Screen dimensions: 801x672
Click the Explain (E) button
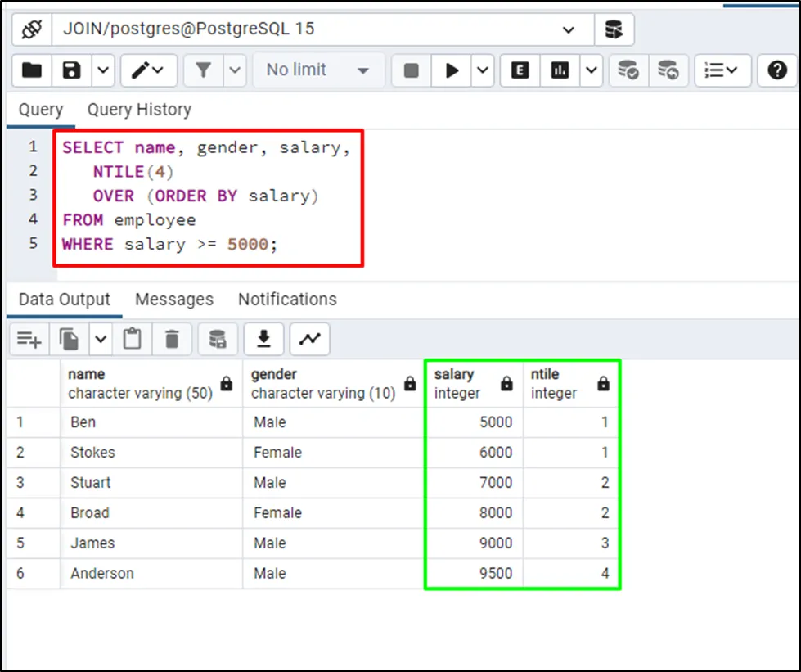[520, 70]
